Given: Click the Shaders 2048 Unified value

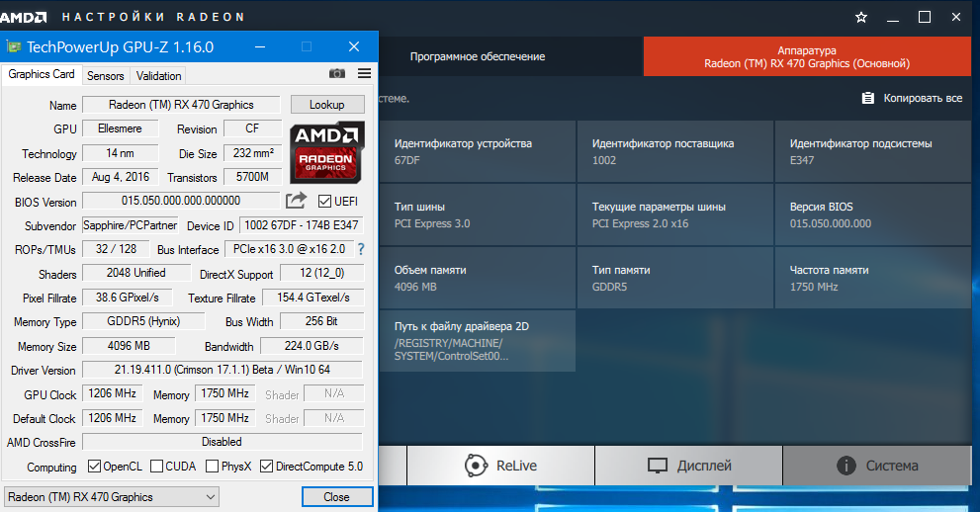Looking at the screenshot, I should tap(135, 273).
